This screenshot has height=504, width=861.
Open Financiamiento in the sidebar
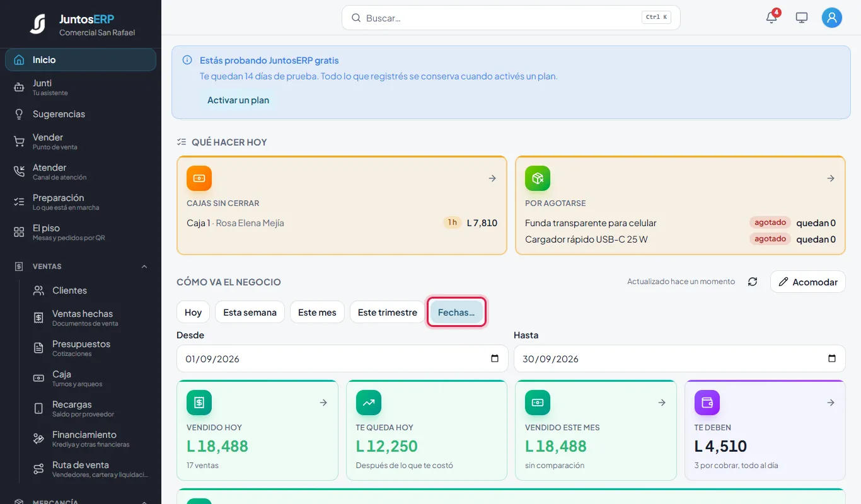[90, 439]
